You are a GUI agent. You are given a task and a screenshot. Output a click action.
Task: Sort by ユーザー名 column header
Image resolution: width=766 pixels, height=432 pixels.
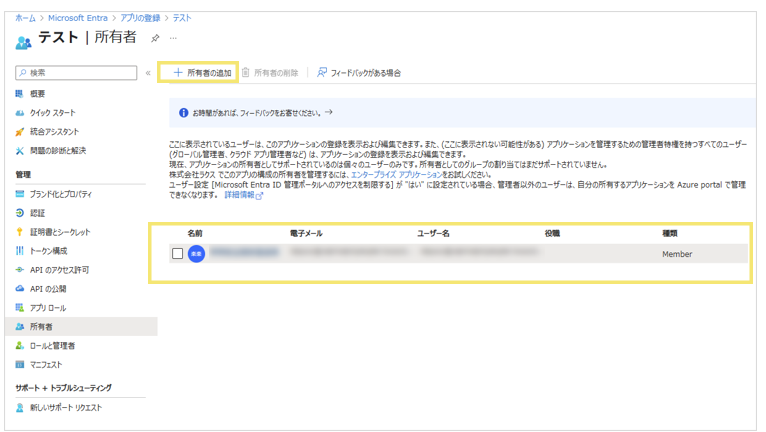(433, 234)
